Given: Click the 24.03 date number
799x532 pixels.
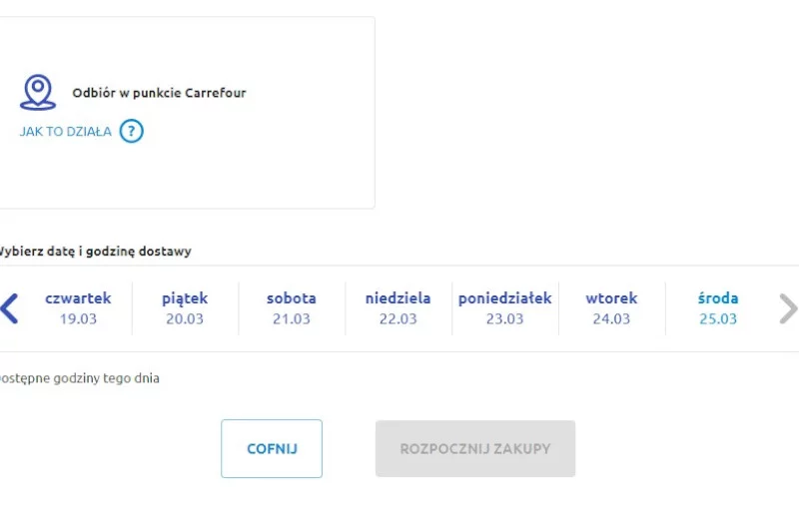Looking at the screenshot, I should click(x=611, y=318).
